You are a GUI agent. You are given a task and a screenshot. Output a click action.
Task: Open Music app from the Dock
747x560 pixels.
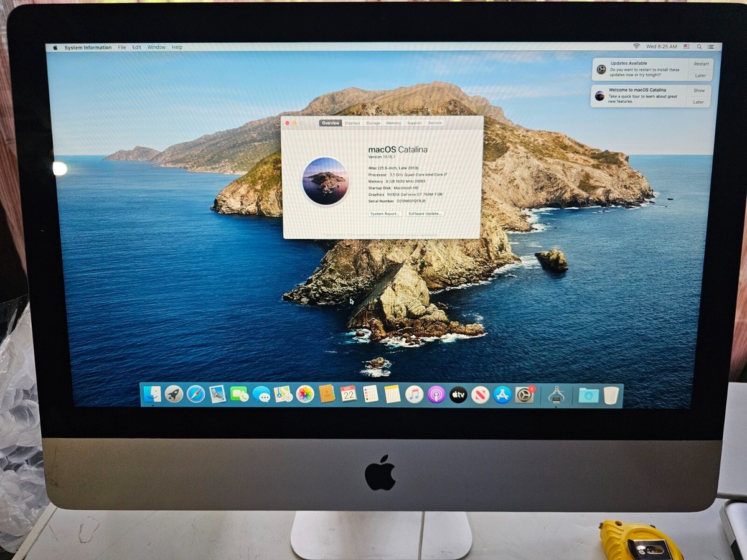[414, 394]
